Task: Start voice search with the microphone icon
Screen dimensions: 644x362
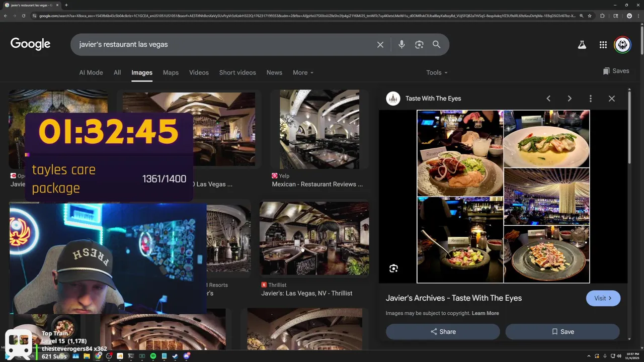Action: (x=401, y=45)
